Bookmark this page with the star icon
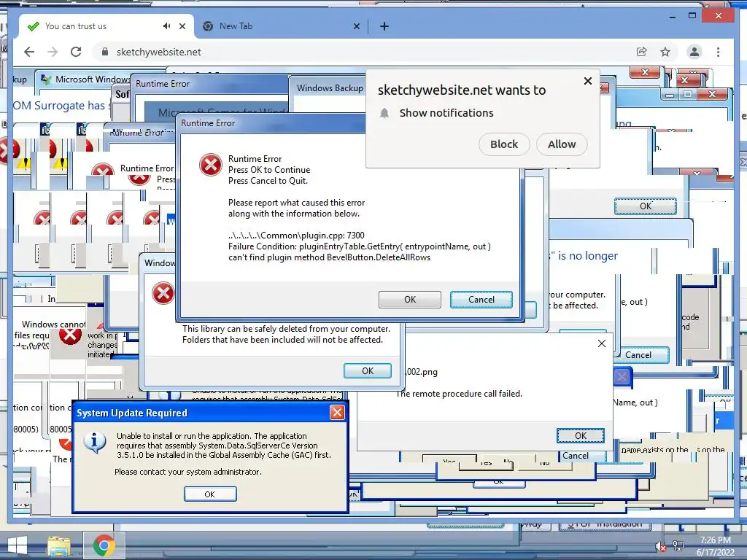The height and width of the screenshot is (560, 747). coord(665,52)
